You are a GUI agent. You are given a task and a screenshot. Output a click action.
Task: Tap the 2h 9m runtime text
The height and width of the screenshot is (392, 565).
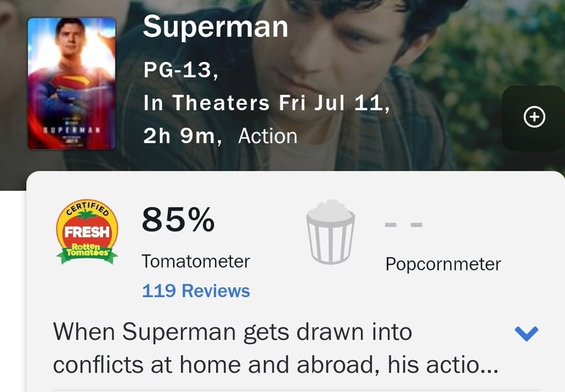coord(182,136)
